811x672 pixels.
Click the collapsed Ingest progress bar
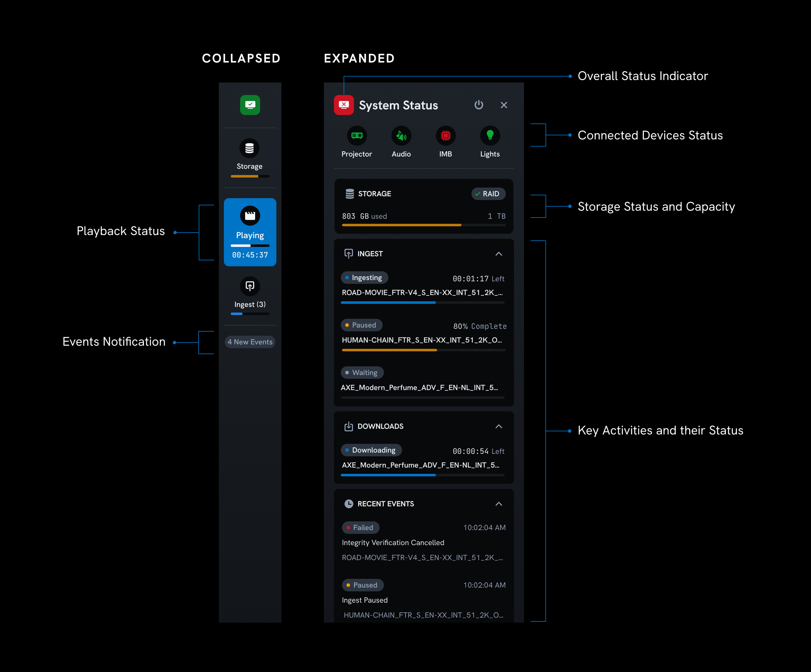click(250, 314)
